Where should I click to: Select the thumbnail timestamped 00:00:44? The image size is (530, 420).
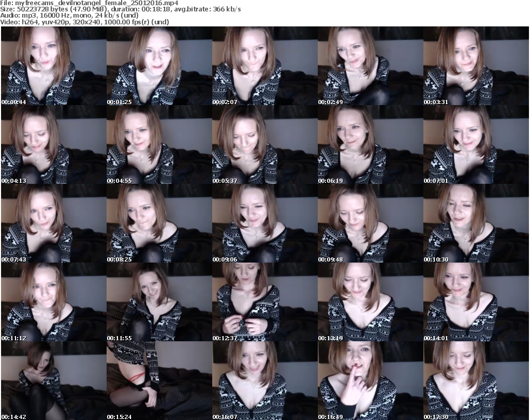(x=54, y=66)
